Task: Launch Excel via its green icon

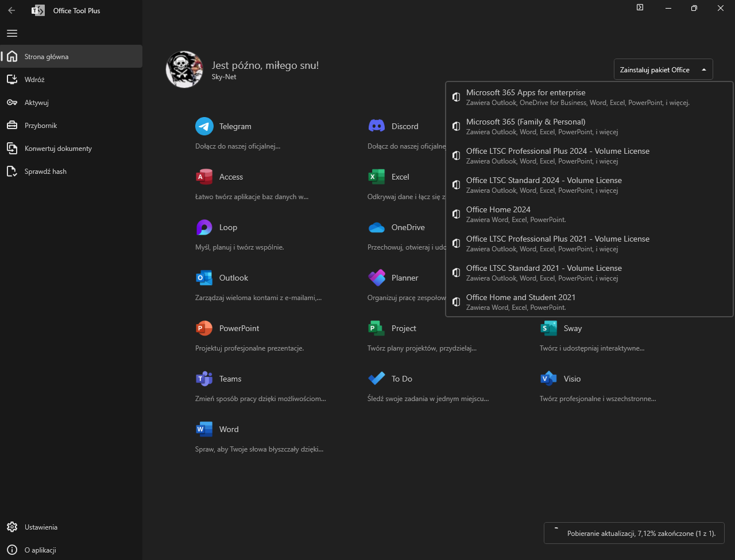Action: click(x=377, y=177)
